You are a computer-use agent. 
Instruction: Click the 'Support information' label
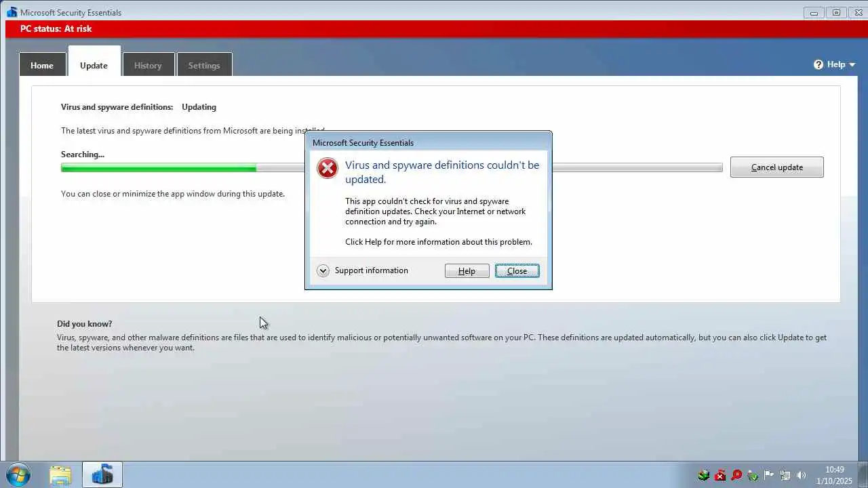pos(372,270)
